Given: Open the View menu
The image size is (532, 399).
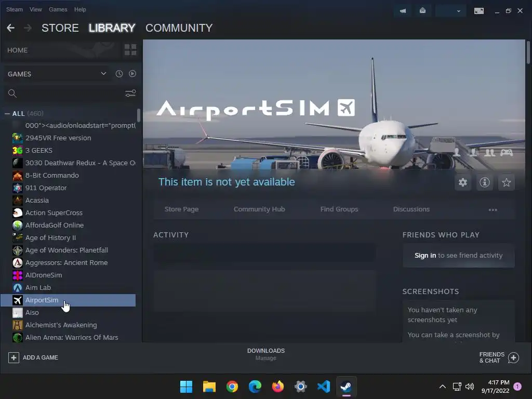Looking at the screenshot, I should coord(36,9).
